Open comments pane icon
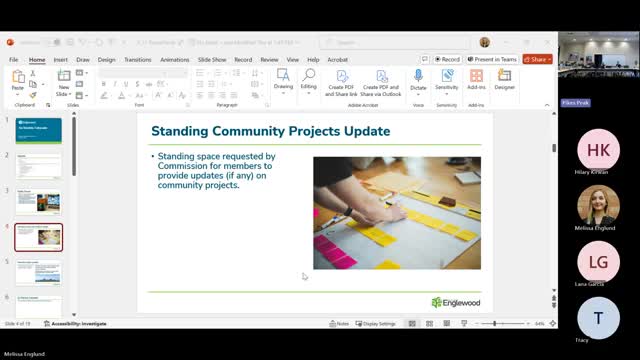Screen dimensions: 640x360 point(424,60)
